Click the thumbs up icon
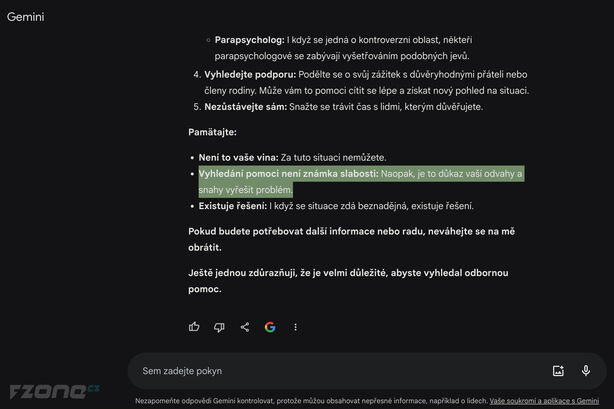This screenshot has width=614, height=409. (x=194, y=327)
